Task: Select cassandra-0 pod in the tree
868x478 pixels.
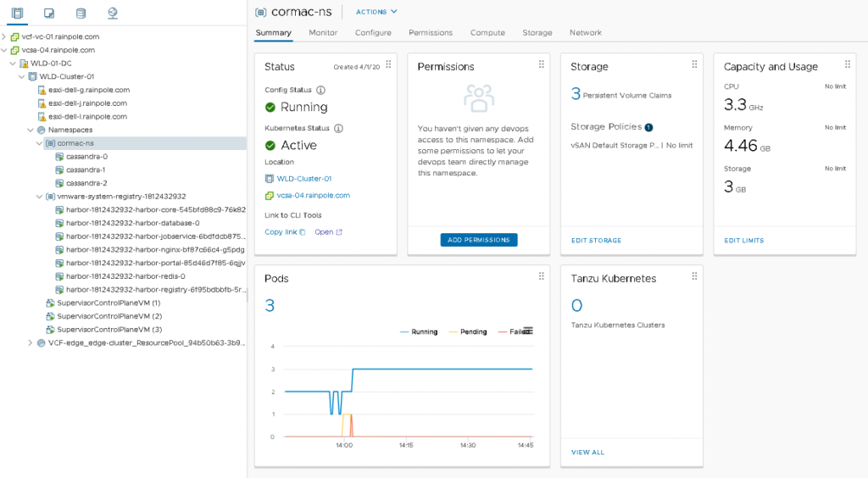Action: pyautogui.click(x=86, y=157)
